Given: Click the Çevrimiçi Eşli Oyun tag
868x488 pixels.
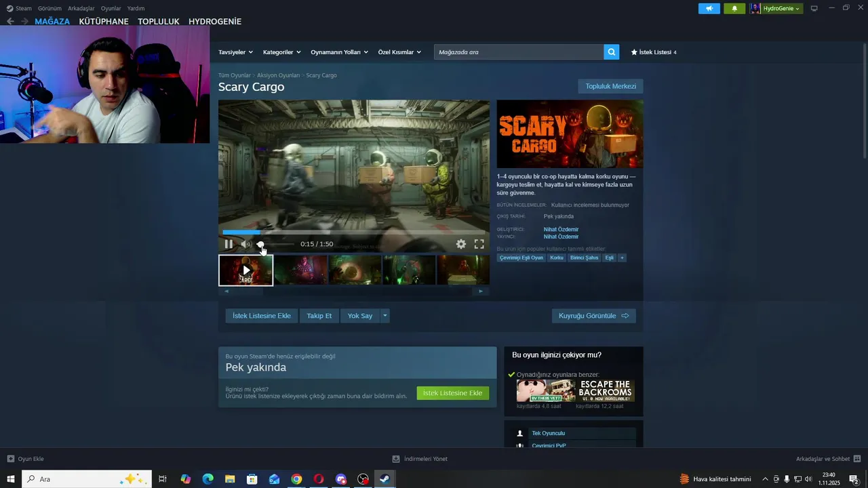Looking at the screenshot, I should coord(521,258).
